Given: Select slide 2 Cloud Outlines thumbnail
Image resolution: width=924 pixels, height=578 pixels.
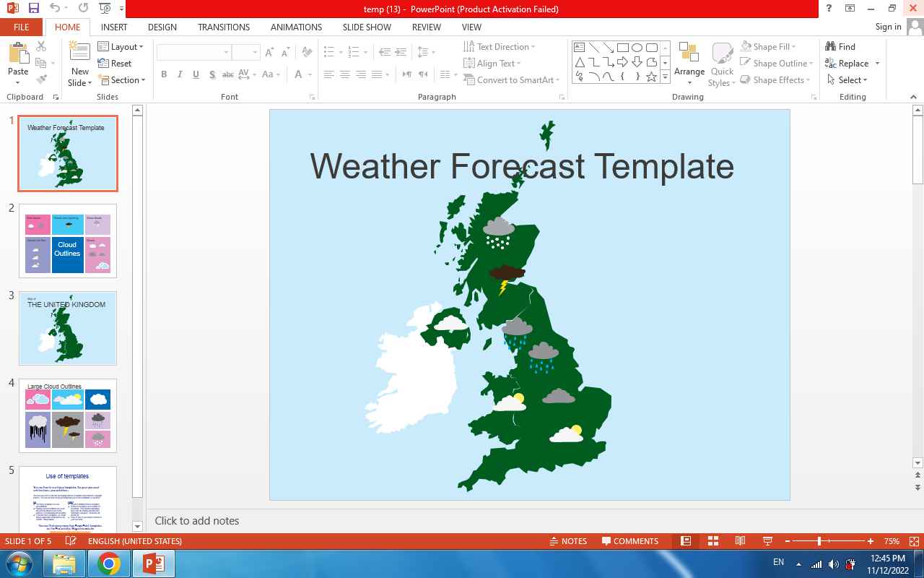Looking at the screenshot, I should pos(68,241).
